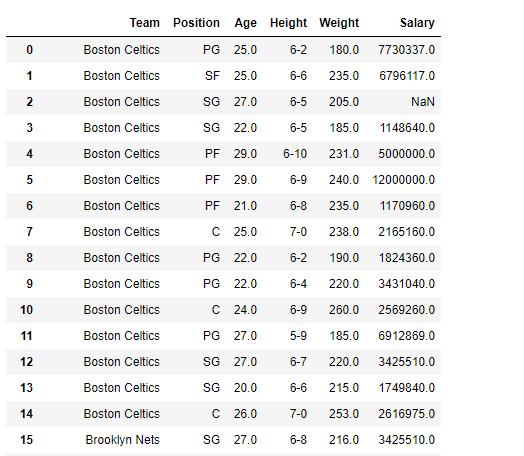Select the NaN salary cell

point(422,102)
